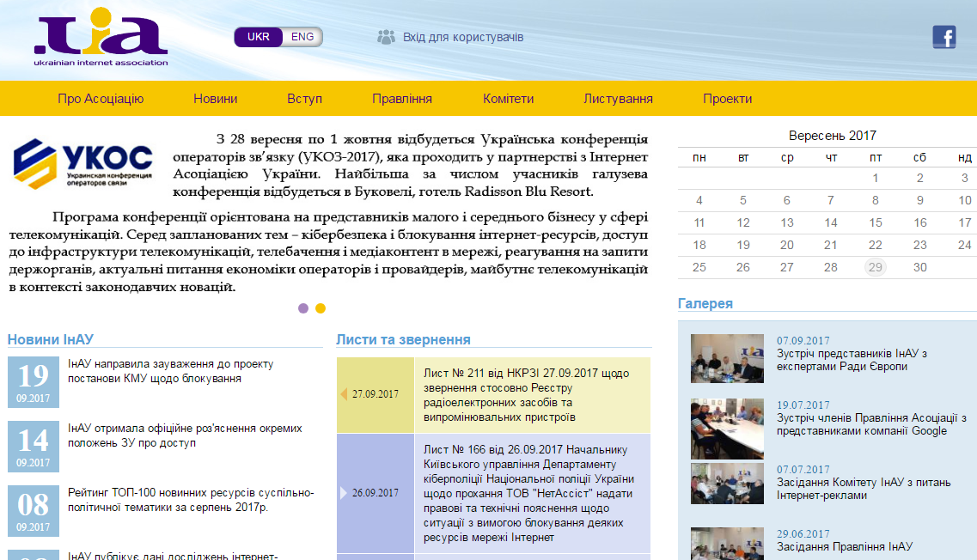Open the Правління menu
The height and width of the screenshot is (560, 977).
pyautogui.click(x=402, y=99)
